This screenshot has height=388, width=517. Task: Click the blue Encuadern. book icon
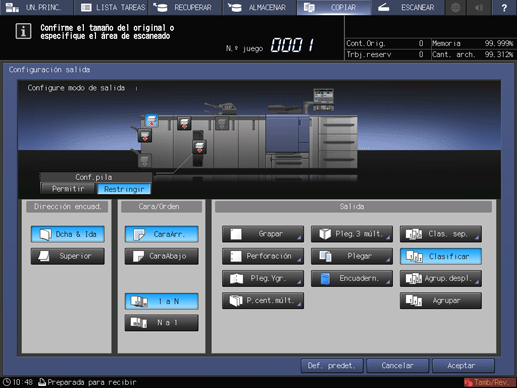[325, 279]
